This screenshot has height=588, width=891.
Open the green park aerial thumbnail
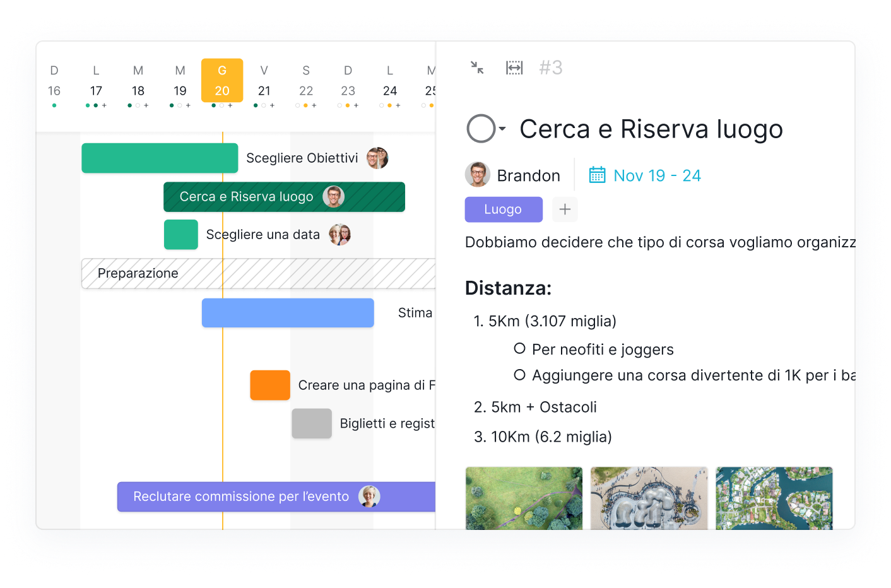[x=524, y=498]
